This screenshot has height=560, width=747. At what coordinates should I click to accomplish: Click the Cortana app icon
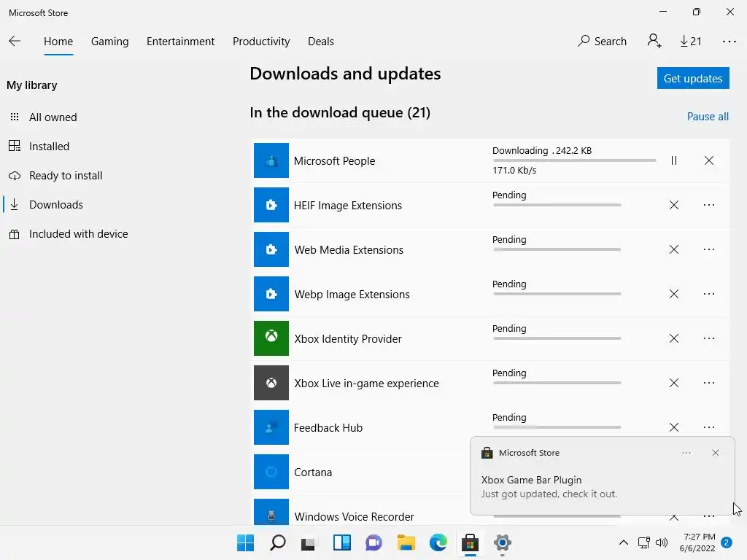coord(271,472)
